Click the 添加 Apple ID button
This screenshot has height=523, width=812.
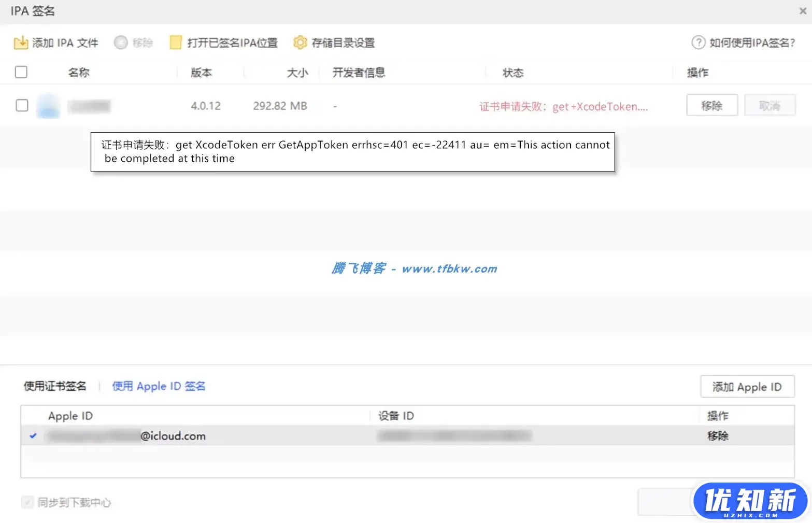(x=747, y=387)
